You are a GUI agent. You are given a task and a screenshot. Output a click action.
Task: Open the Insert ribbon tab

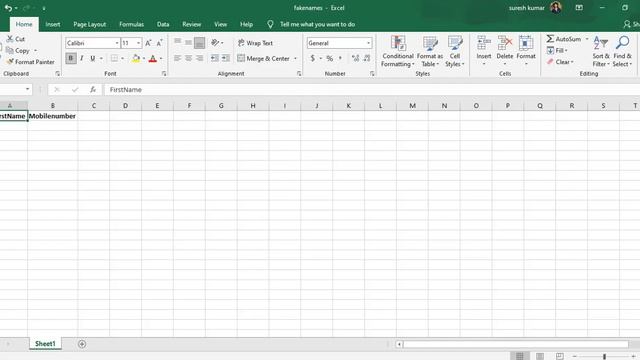coord(53,24)
